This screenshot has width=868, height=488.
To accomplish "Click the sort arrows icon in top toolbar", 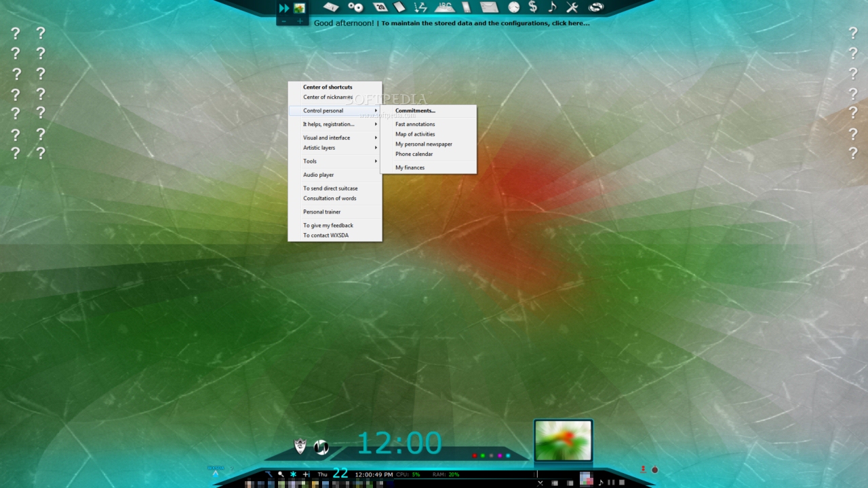I will [x=420, y=7].
